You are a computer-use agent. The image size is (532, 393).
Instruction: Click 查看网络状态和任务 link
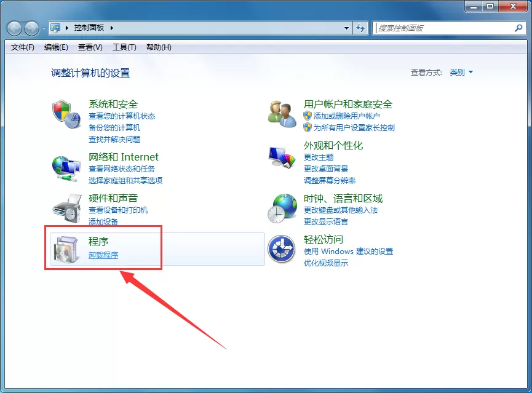point(122,169)
